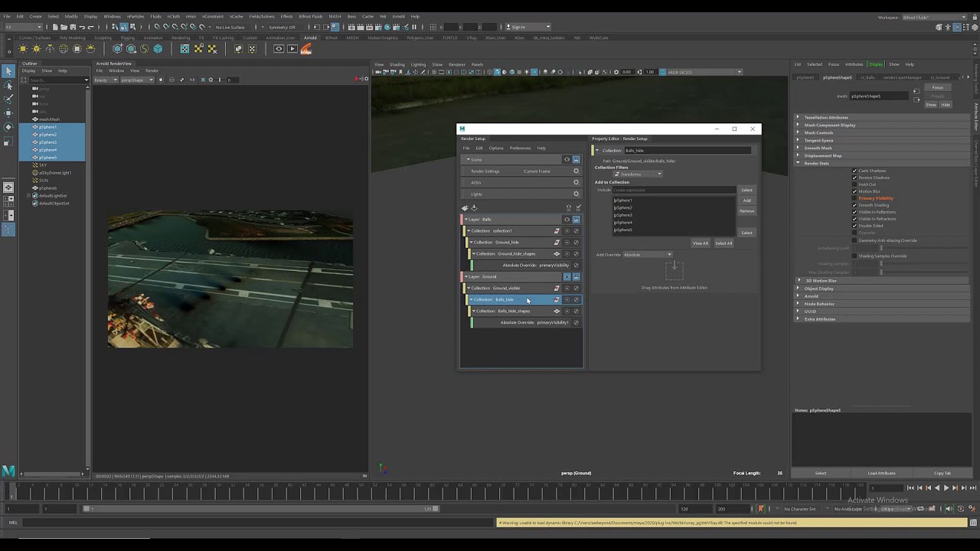Toggle visibility of Layer Balls
The image size is (980, 551).
567,220
